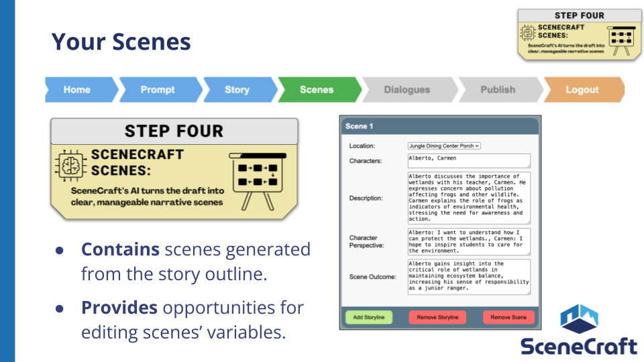Click the Characters field with Alberto, Carmen
Image resolution: width=644 pixels, height=362 pixels.
[x=469, y=160]
